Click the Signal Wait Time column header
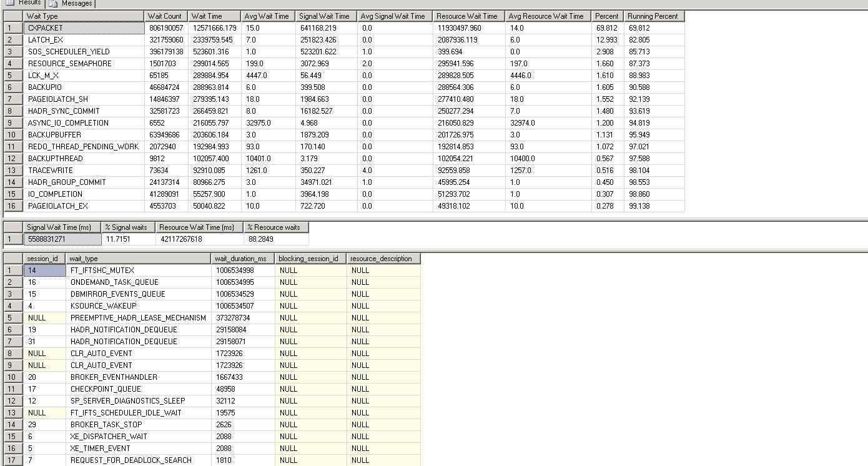868x466 pixels. pyautogui.click(x=326, y=16)
